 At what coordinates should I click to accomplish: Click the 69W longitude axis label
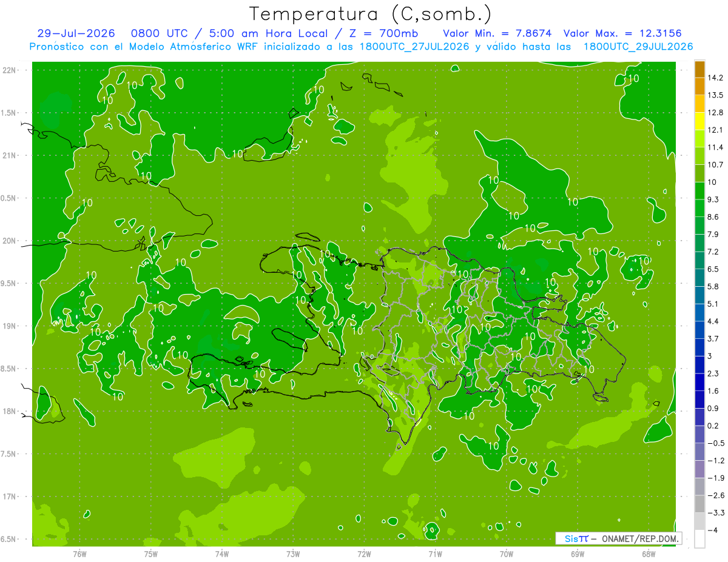click(578, 554)
